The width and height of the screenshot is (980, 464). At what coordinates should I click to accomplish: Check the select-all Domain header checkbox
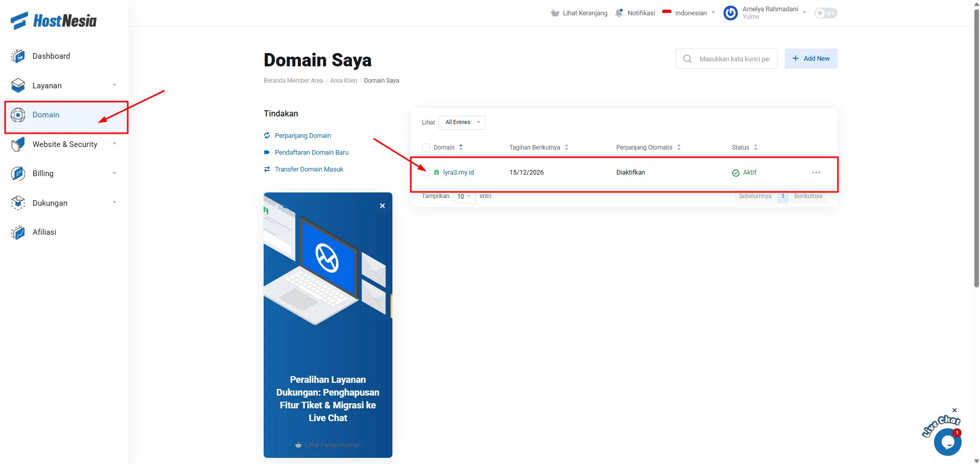(426, 148)
